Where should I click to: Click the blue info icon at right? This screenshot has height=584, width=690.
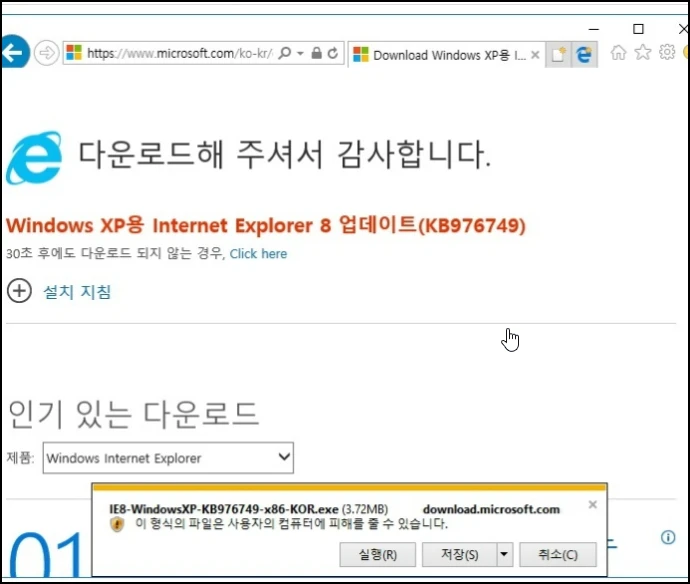click(668, 537)
